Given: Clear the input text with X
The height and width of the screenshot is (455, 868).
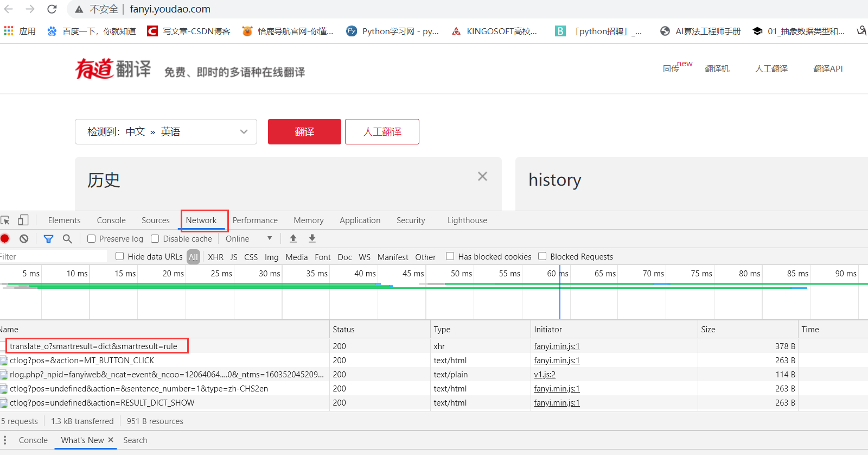Looking at the screenshot, I should tap(482, 176).
